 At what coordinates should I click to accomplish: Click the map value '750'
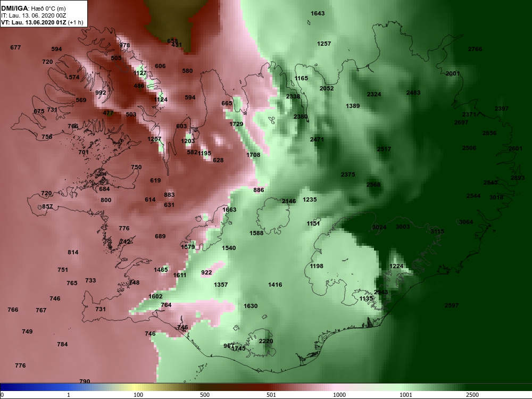point(136,167)
